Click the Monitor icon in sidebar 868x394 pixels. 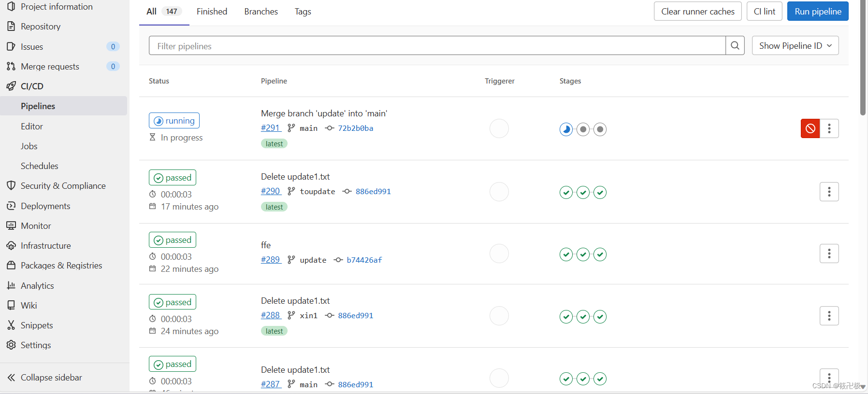(x=11, y=225)
